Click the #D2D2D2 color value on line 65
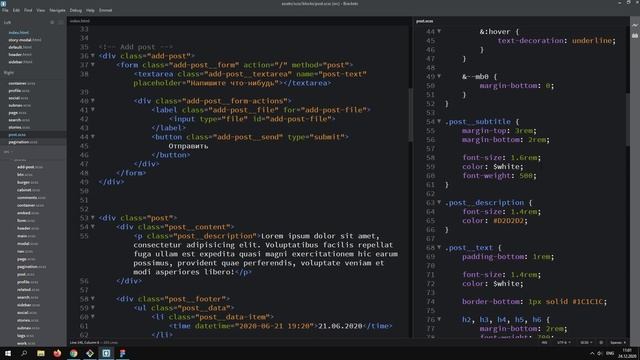Image resolution: width=640 pixels, height=360 pixels. 510,220
